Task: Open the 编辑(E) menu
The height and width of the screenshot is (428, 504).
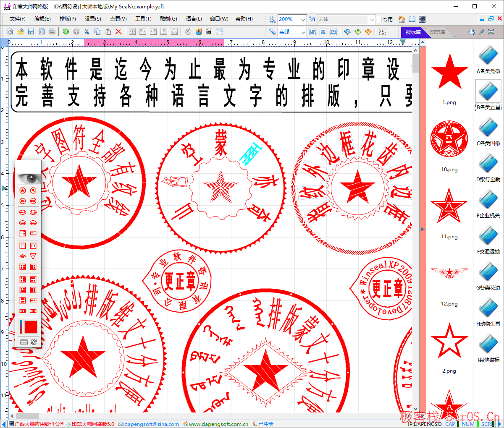Action: [x=42, y=19]
